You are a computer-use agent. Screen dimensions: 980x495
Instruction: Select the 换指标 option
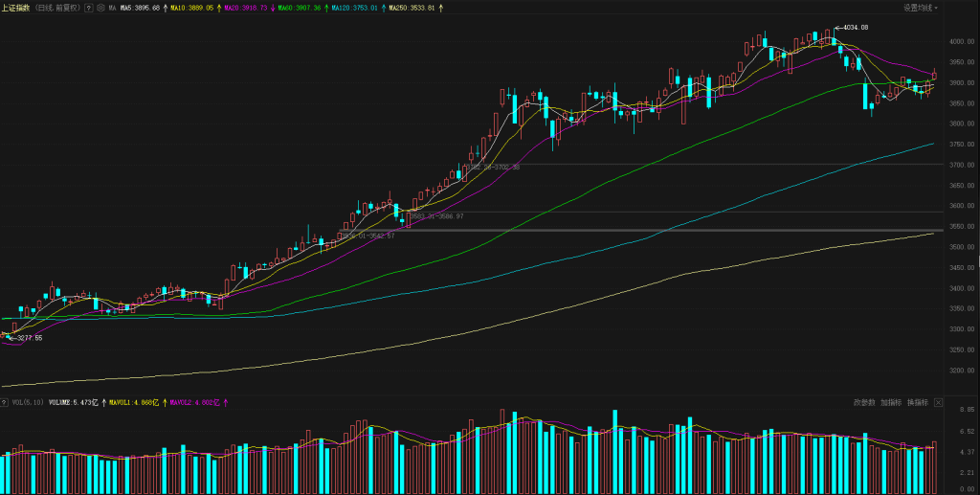[x=917, y=403]
